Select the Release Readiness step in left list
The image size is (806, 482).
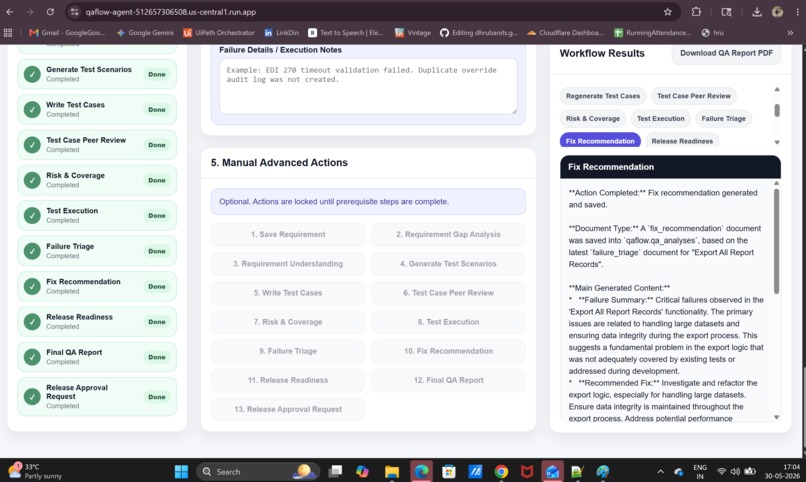coord(97,322)
